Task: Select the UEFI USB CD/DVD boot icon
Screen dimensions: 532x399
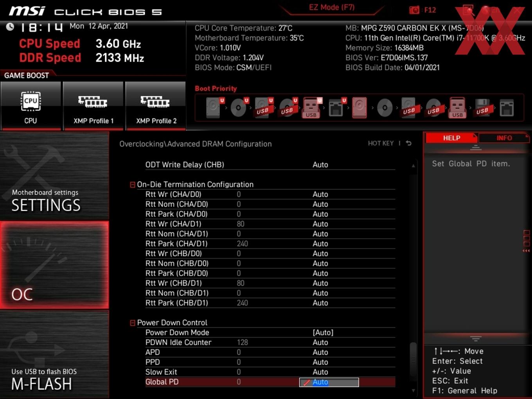Action: pos(288,108)
